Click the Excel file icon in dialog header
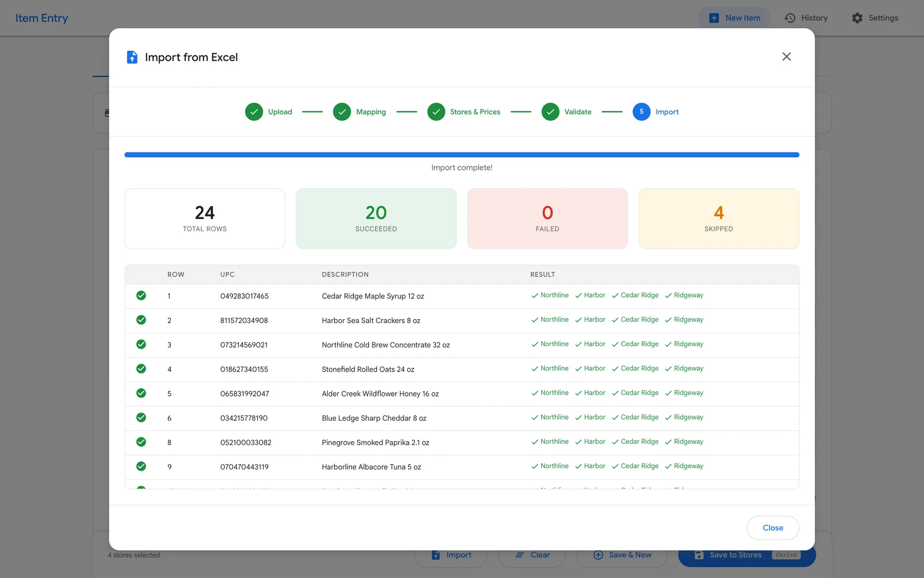The height and width of the screenshot is (578, 924). click(x=132, y=57)
